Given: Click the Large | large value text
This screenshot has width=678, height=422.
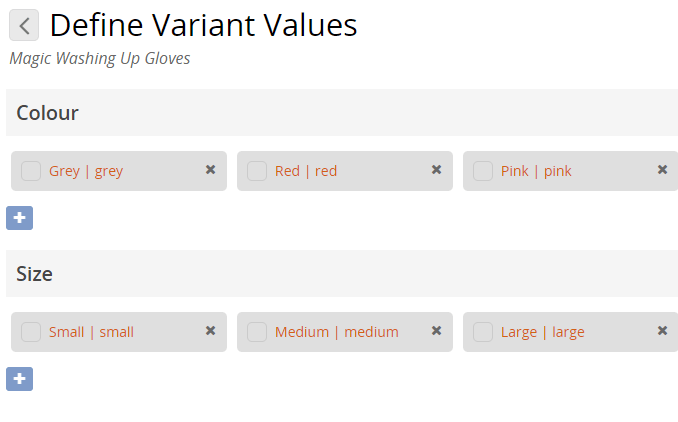Looking at the screenshot, I should (543, 332).
